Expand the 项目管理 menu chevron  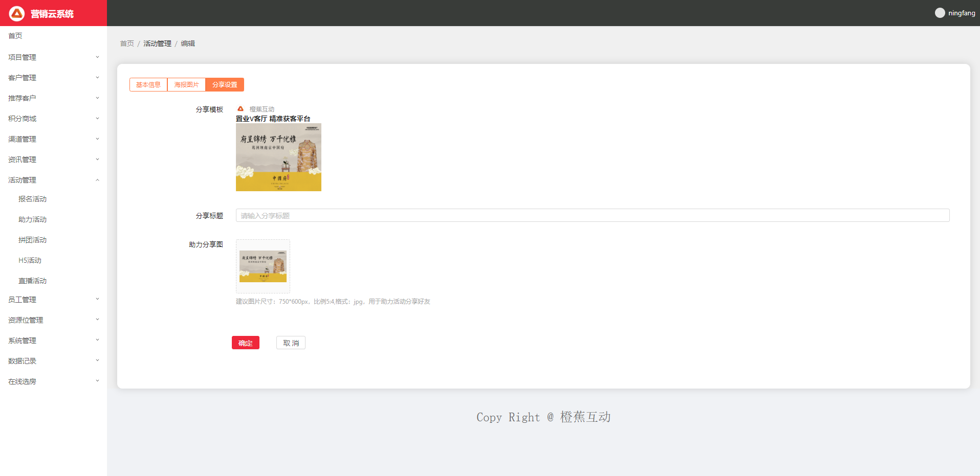tap(97, 57)
